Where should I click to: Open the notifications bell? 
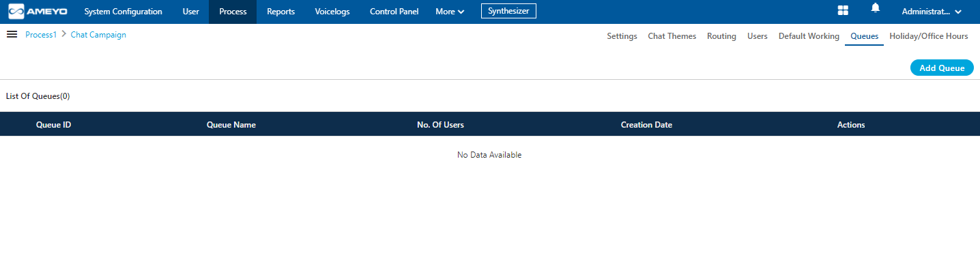[876, 8]
